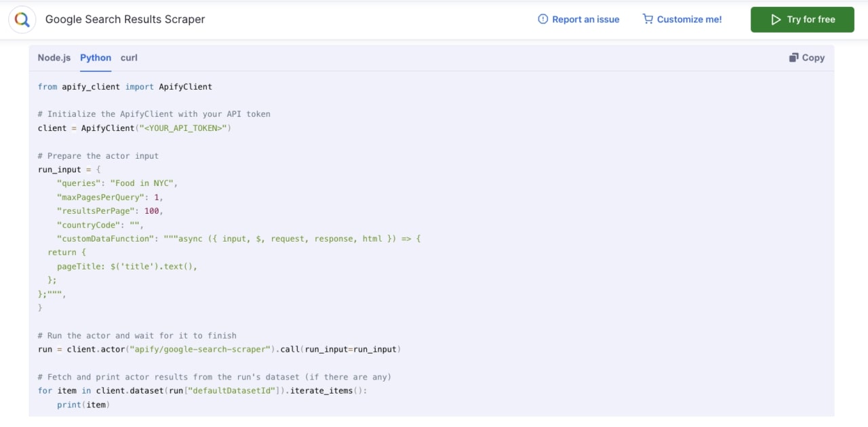Click the Customize me! link
Image resolution: width=868 pixels, height=427 pixels.
(x=690, y=19)
